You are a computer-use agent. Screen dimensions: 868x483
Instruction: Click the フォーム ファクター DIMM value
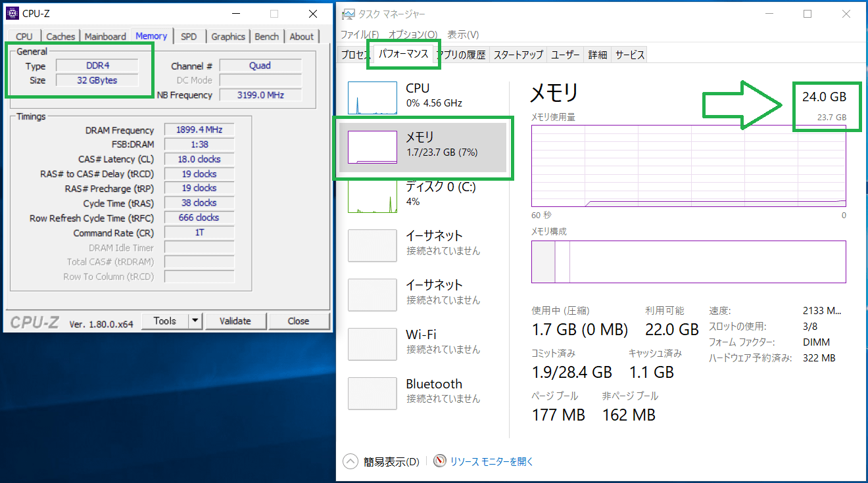[817, 342]
